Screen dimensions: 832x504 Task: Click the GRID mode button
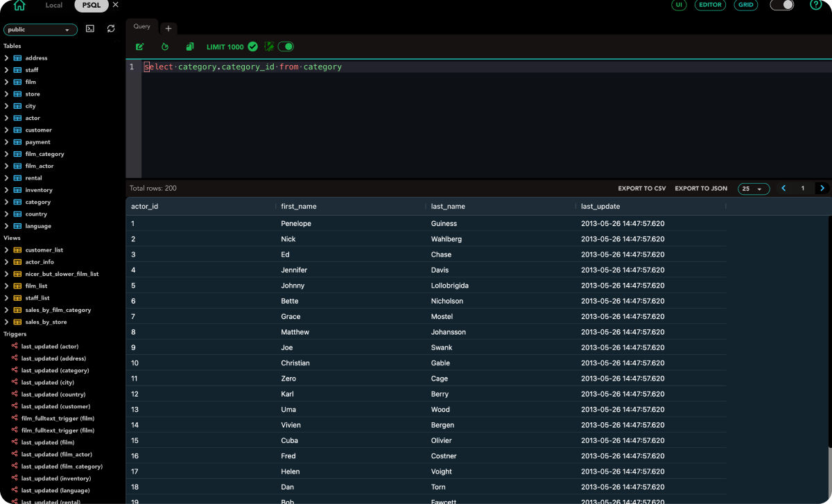click(x=745, y=5)
